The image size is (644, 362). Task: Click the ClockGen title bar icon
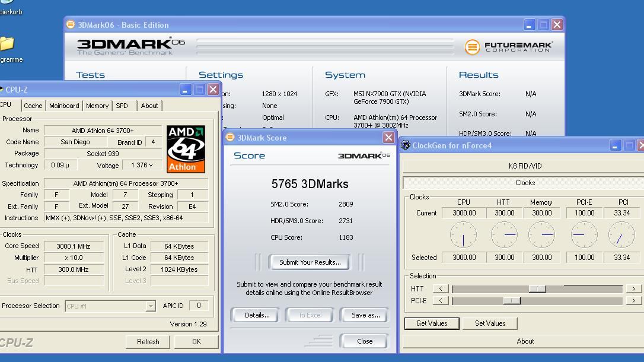[406, 145]
